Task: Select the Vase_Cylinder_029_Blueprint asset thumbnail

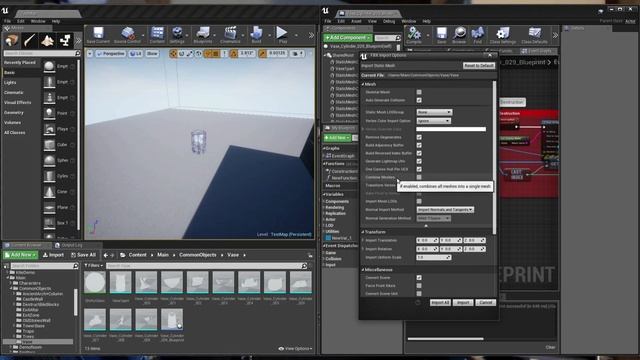Action: pos(172,320)
